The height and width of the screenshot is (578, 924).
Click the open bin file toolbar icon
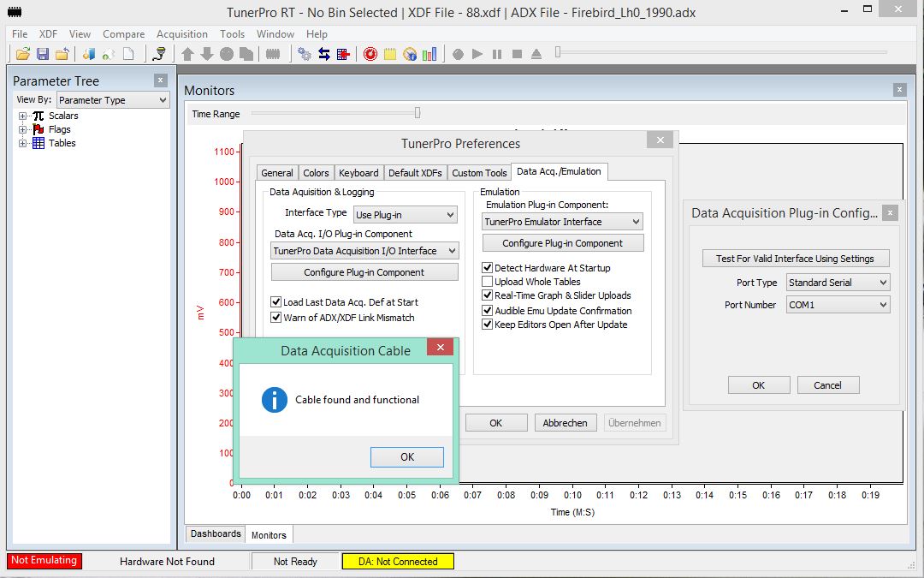click(23, 54)
